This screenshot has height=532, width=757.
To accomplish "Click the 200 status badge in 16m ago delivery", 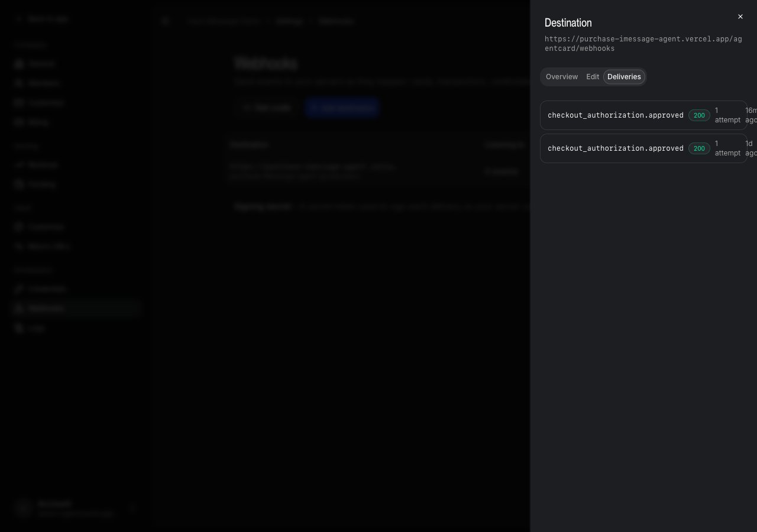I will tap(699, 115).
